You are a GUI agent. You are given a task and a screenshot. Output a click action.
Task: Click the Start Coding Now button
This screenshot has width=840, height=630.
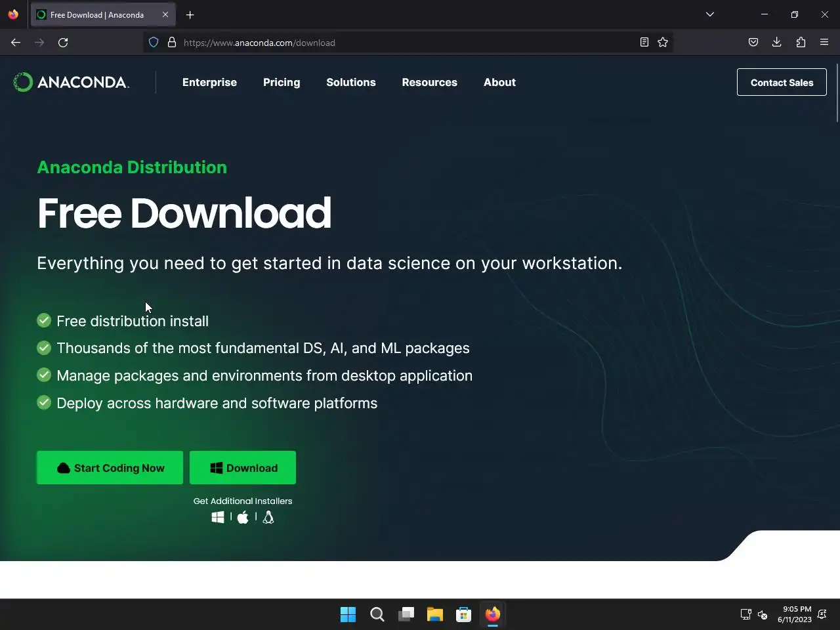[x=110, y=467]
